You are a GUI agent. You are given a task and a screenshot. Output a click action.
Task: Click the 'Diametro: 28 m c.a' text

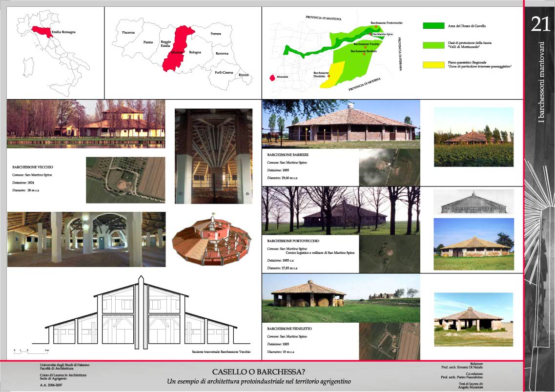coord(25,190)
